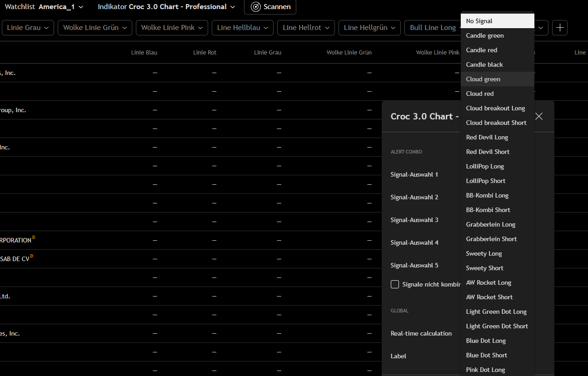Click the plus icon to add filter
Viewport: 588px width, 376px height.
pyautogui.click(x=559, y=28)
